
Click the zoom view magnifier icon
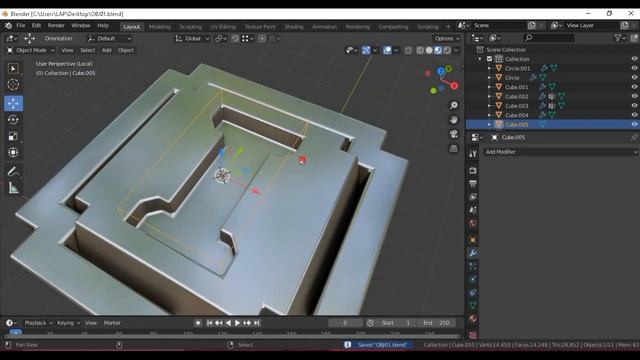[453, 105]
